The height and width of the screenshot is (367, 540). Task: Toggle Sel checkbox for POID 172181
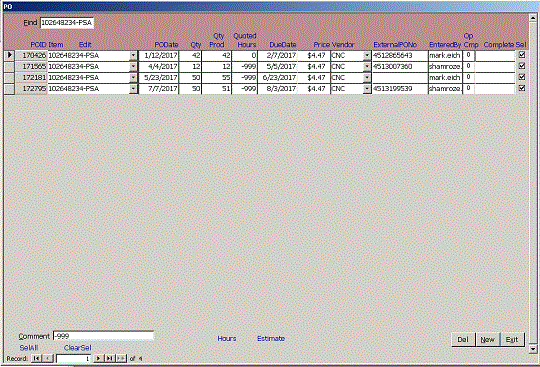pyautogui.click(x=522, y=77)
